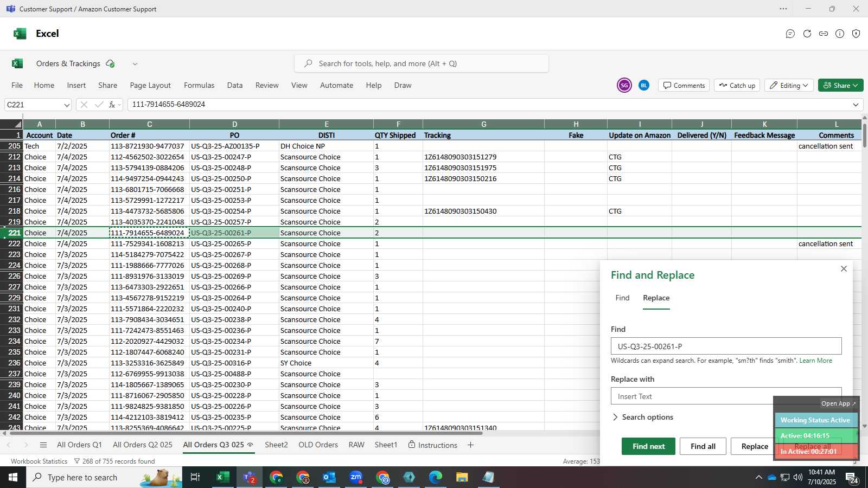
Task: Open Microsoft Teams from the taskbar
Action: point(250,477)
